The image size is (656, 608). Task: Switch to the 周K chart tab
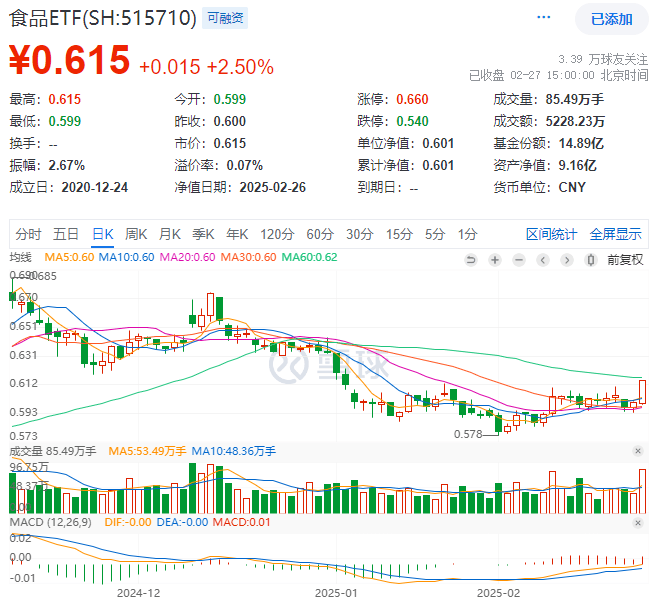click(x=136, y=234)
